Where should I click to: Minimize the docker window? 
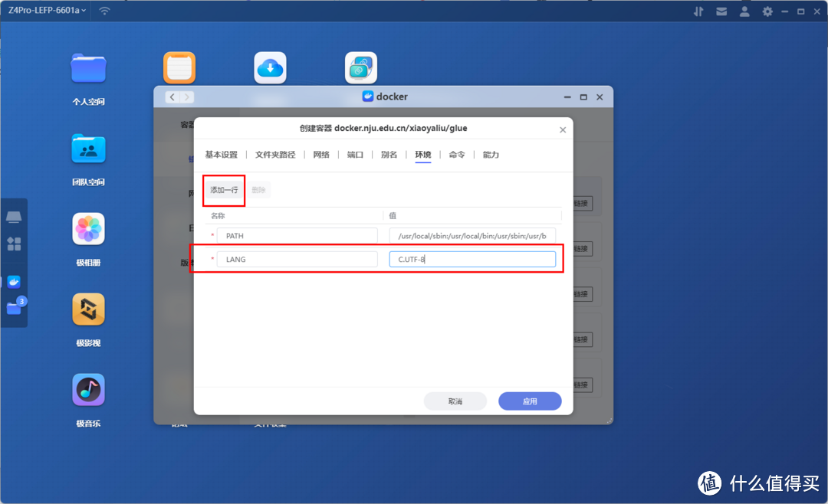coord(567,97)
